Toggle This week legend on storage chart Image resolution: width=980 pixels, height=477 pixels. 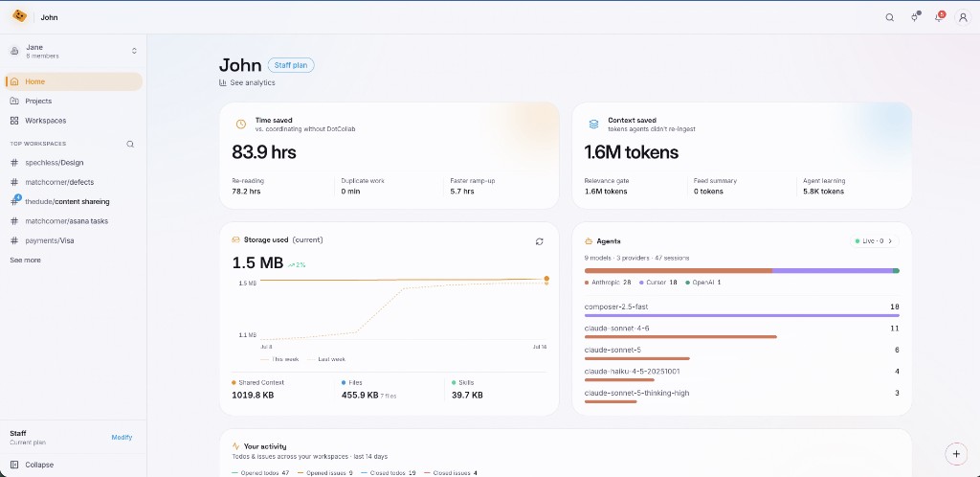click(279, 359)
